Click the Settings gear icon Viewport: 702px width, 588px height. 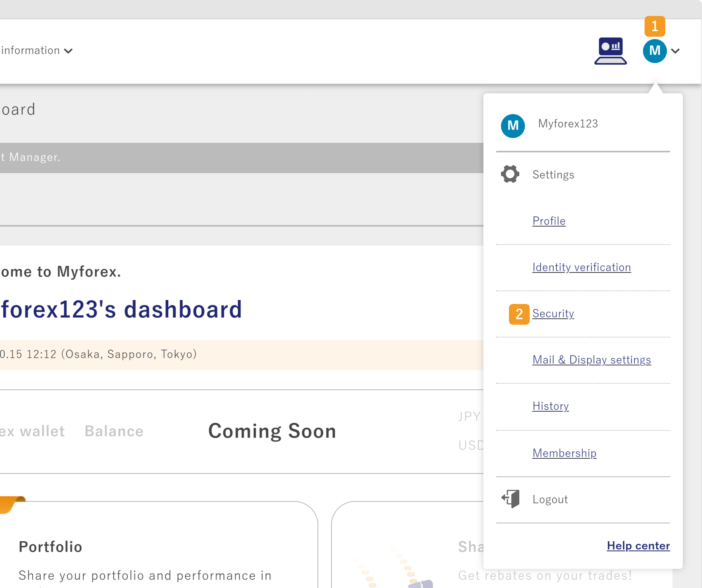(x=510, y=174)
